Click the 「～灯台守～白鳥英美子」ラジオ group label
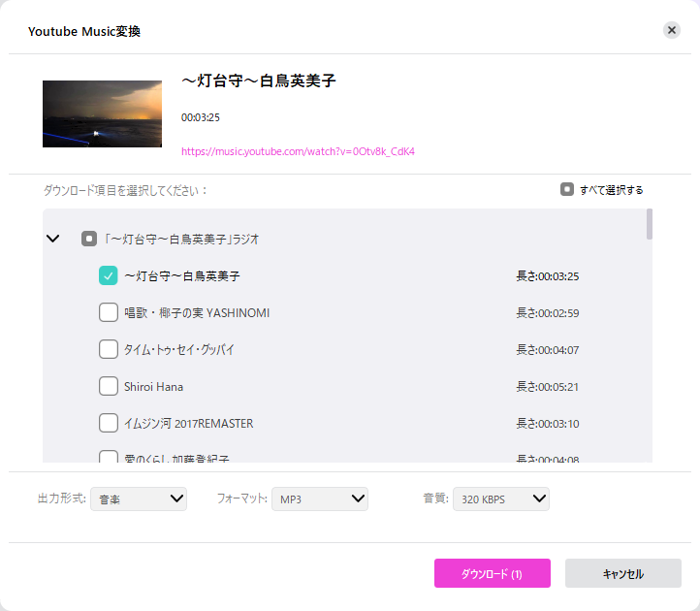The width and height of the screenshot is (700, 611). pyautogui.click(x=180, y=239)
